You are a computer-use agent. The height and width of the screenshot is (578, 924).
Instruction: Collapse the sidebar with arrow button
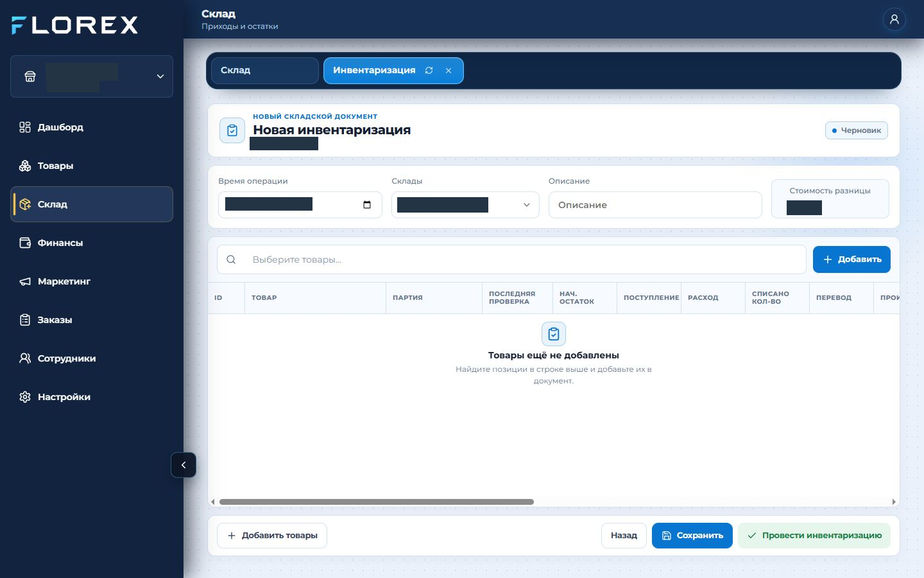tap(184, 465)
